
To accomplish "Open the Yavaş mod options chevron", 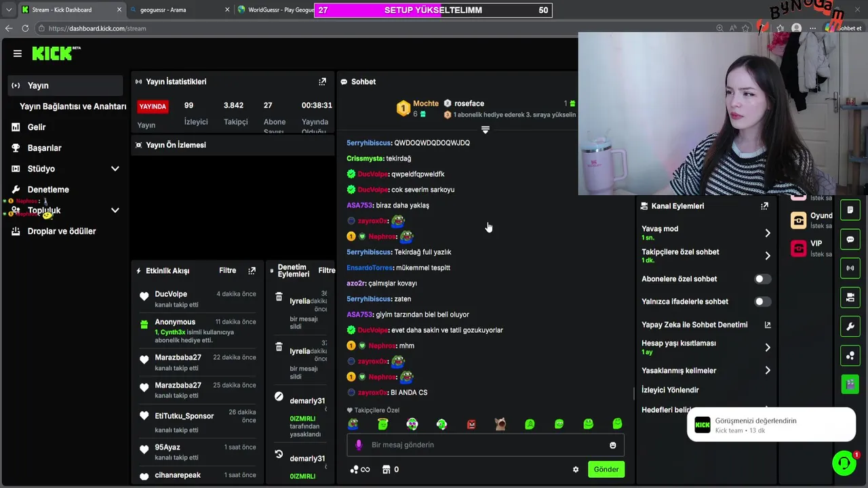I will pyautogui.click(x=768, y=233).
